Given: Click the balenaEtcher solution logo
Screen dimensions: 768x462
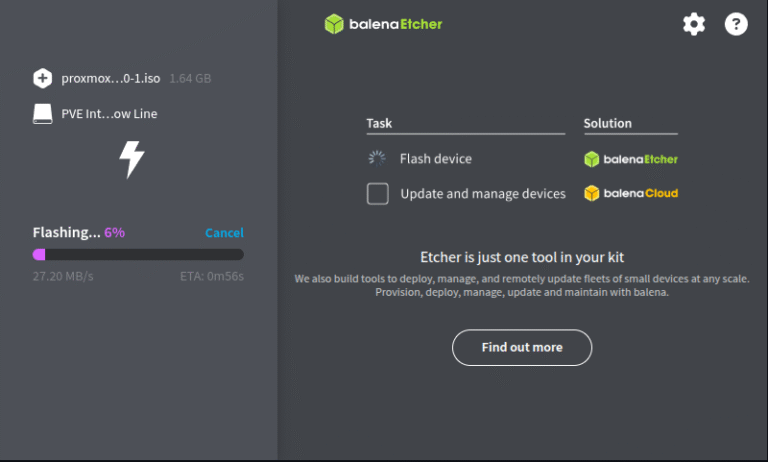Looking at the screenshot, I should click(631, 159).
